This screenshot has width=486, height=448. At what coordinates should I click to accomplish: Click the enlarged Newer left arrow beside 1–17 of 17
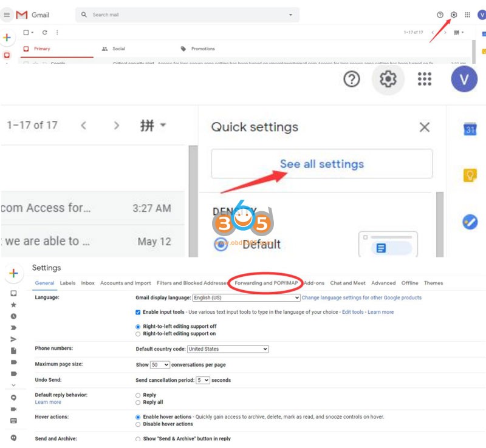click(x=83, y=126)
